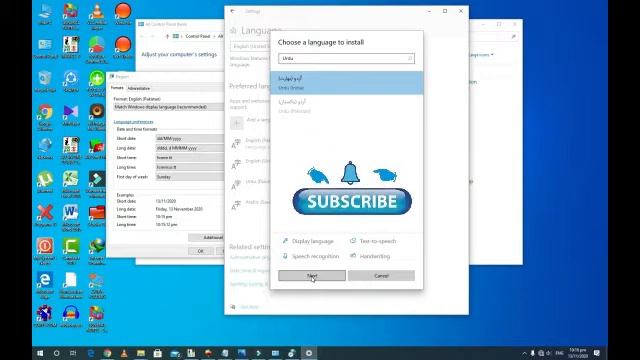
Task: Open Audacity headphones desktop shortcut
Action: tap(71, 317)
